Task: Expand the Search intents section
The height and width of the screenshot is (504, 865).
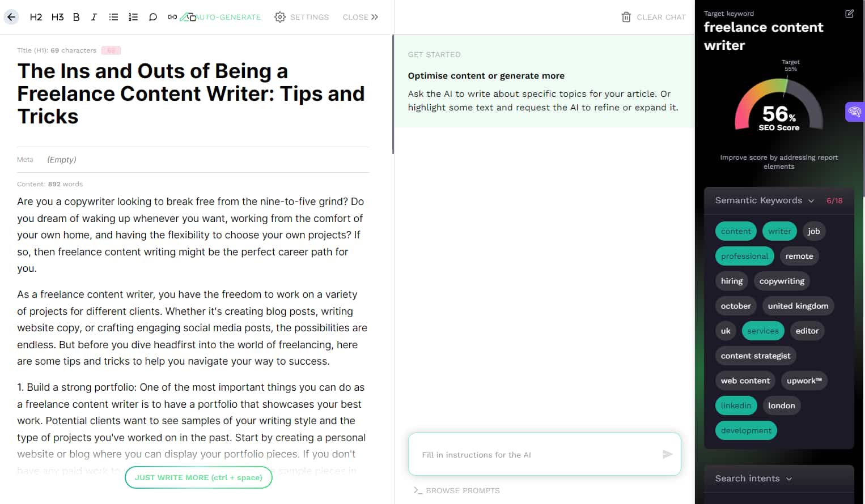Action: pos(790,479)
